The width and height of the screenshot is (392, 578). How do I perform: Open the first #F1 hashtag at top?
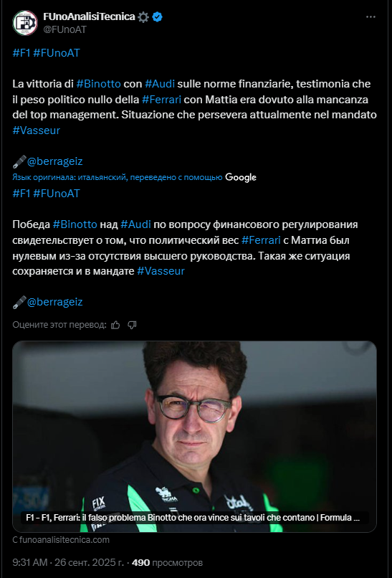click(x=21, y=53)
